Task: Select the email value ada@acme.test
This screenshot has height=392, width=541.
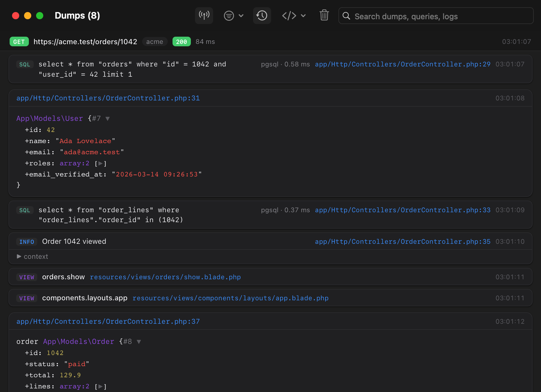Action: (92, 152)
